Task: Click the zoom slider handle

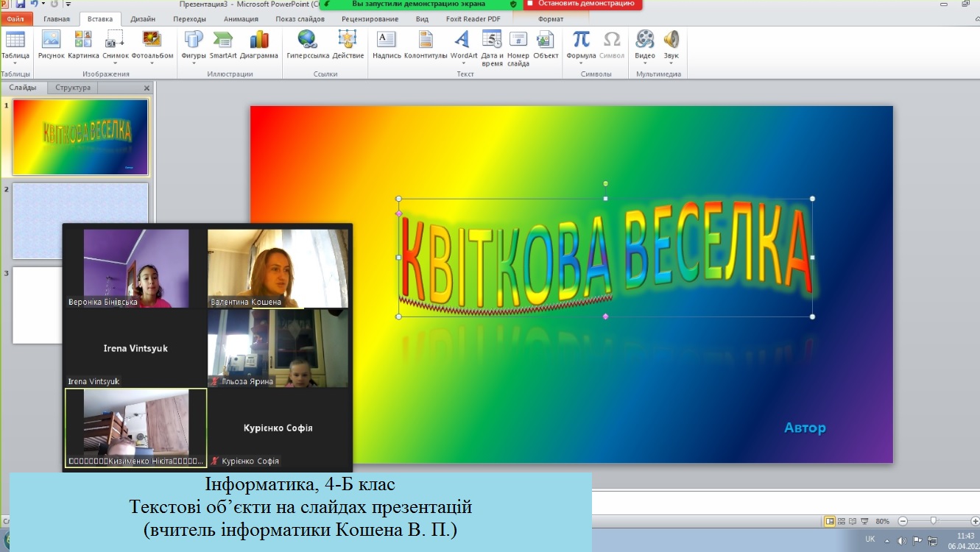Action: [x=934, y=521]
